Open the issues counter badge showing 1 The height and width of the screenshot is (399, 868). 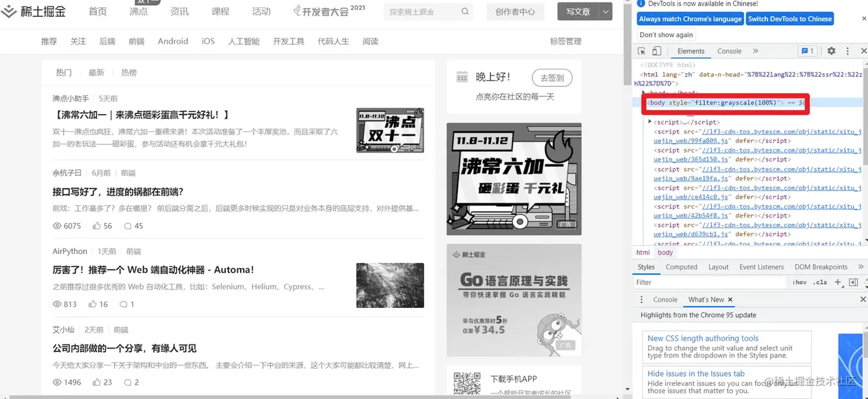(808, 51)
